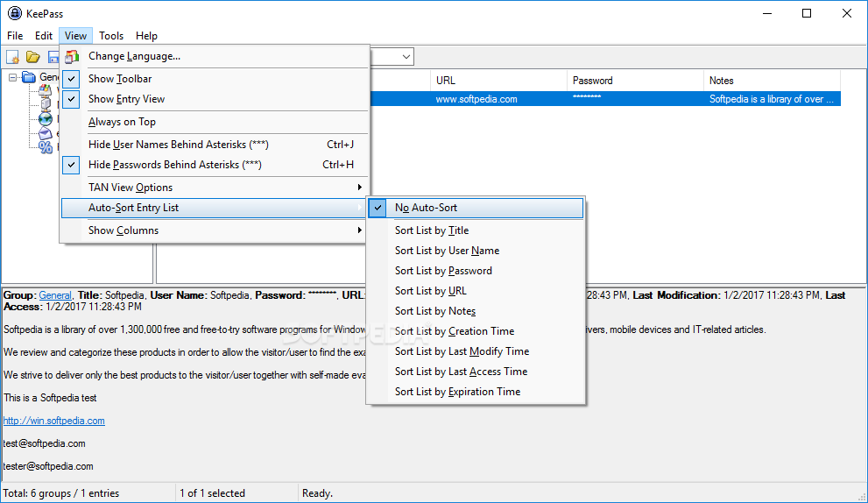Select the Network server group icon

coord(46,104)
